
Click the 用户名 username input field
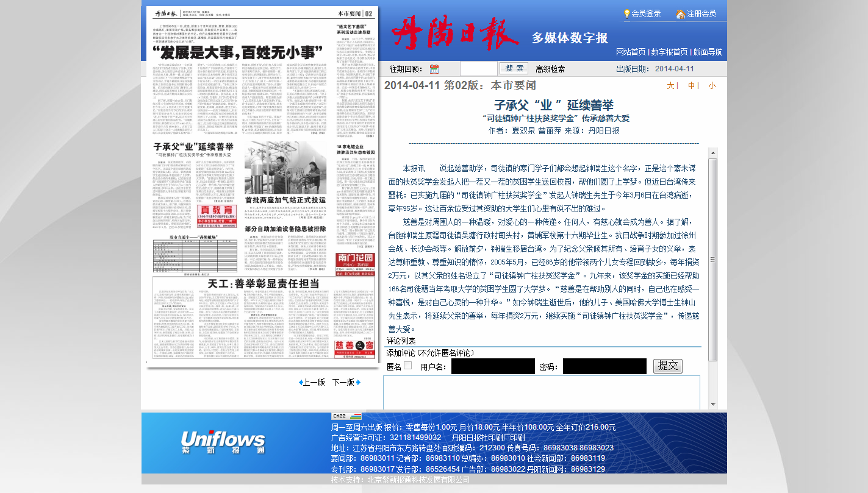[493, 366]
